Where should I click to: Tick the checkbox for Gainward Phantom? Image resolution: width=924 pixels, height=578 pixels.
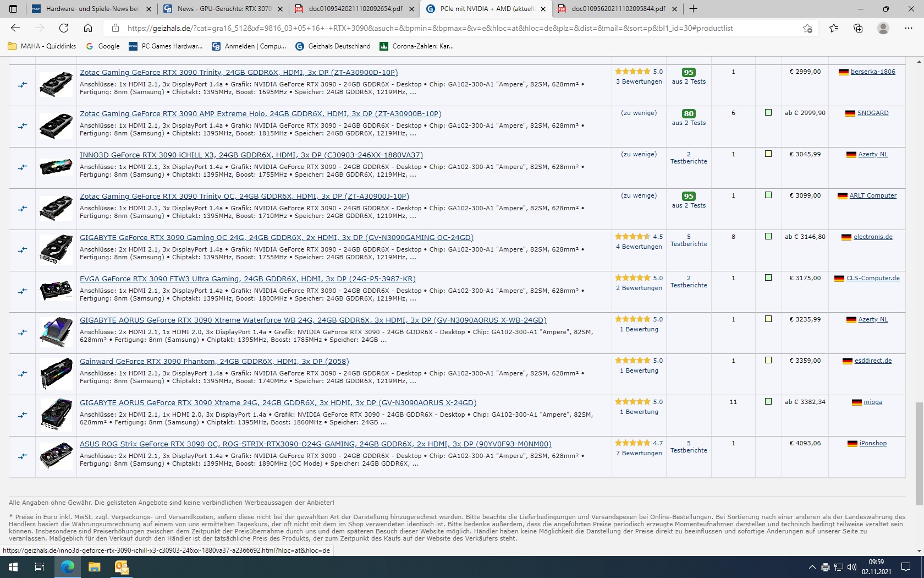pyautogui.click(x=768, y=361)
